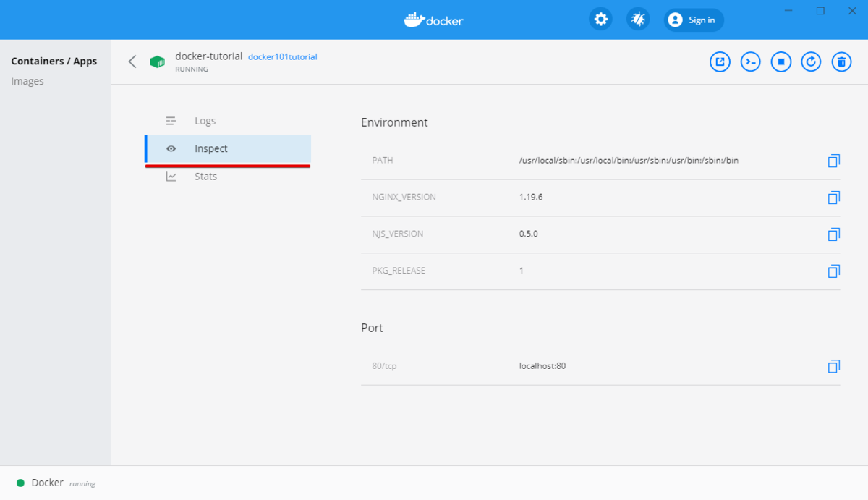Image resolution: width=868 pixels, height=500 pixels.
Task: Minimize the Docker window
Action: pyautogui.click(x=788, y=11)
